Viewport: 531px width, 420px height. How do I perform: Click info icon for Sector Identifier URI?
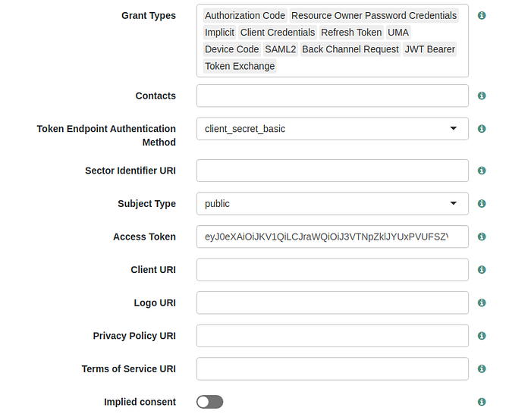tap(482, 171)
